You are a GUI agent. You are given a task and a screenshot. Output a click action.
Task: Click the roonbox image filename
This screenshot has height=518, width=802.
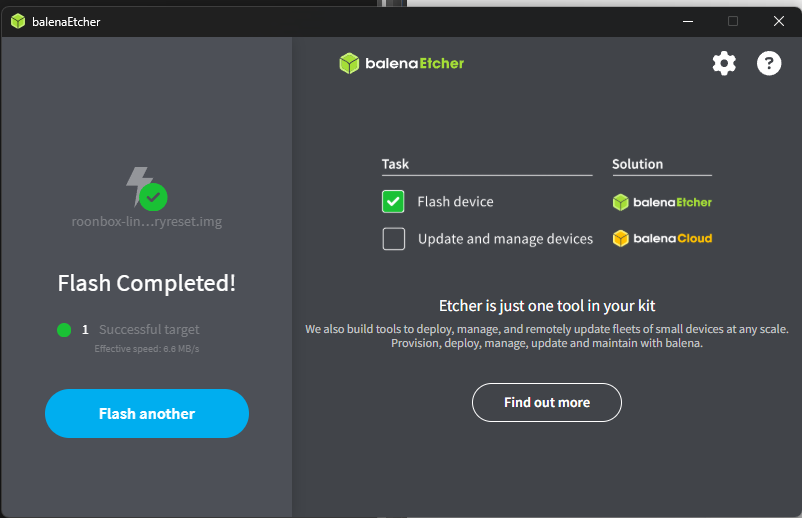(147, 221)
